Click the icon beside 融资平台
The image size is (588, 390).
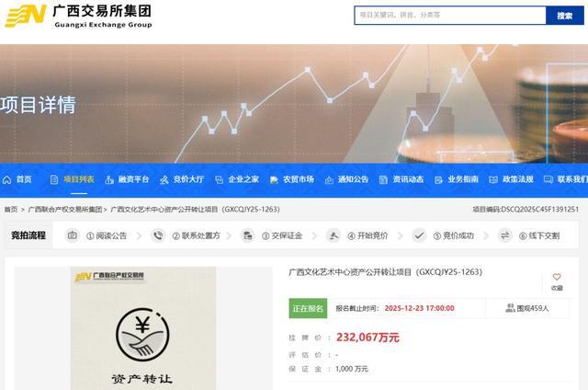109,179
